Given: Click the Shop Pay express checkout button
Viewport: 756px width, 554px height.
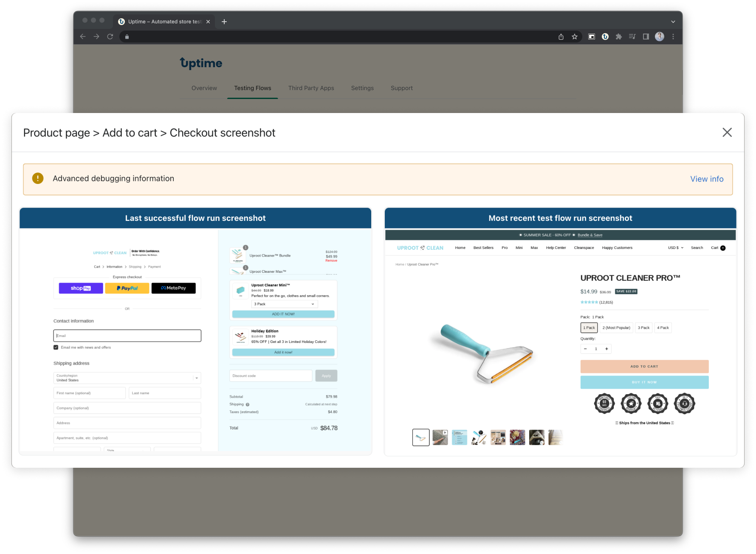Looking at the screenshot, I should pyautogui.click(x=81, y=288).
